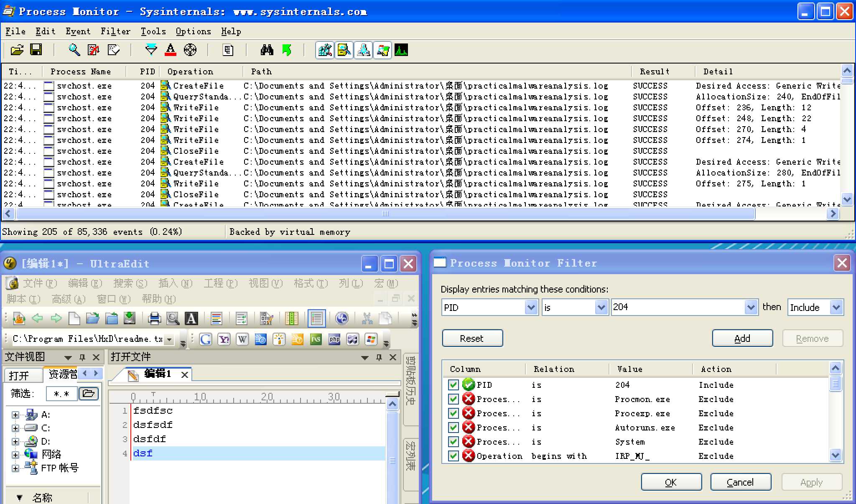Toggle Show Profiling Events graph button
Viewport: 856px width, 504px height.
pyautogui.click(x=401, y=51)
